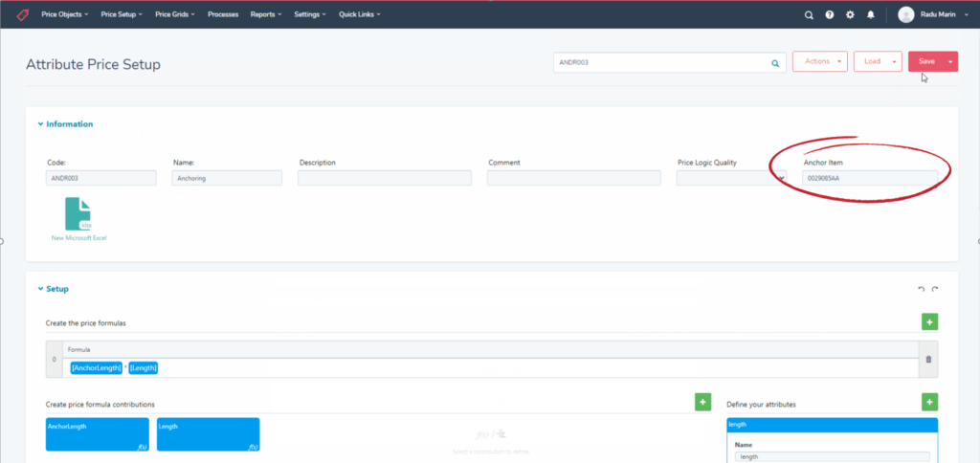980x463 pixels.
Task: Open Reports menu
Action: 266,14
